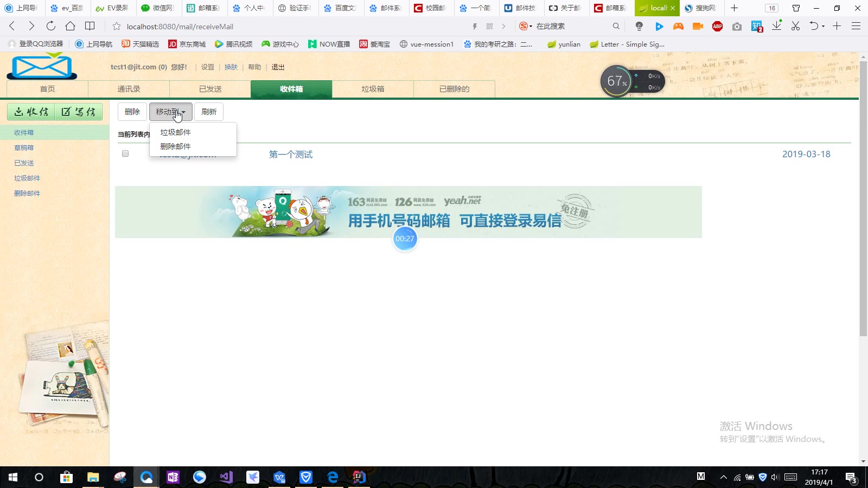The height and width of the screenshot is (488, 868).
Task: Open 删除邮件 in the sidebar
Action: pyautogui.click(x=27, y=193)
